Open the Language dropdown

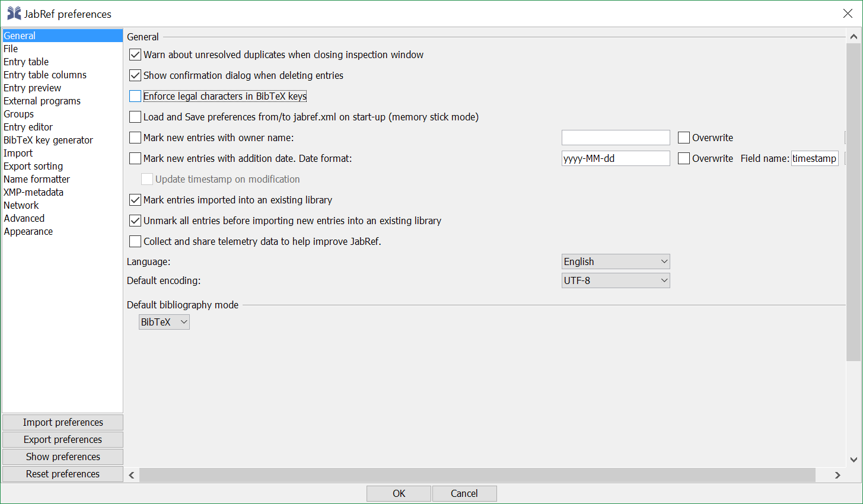616,261
